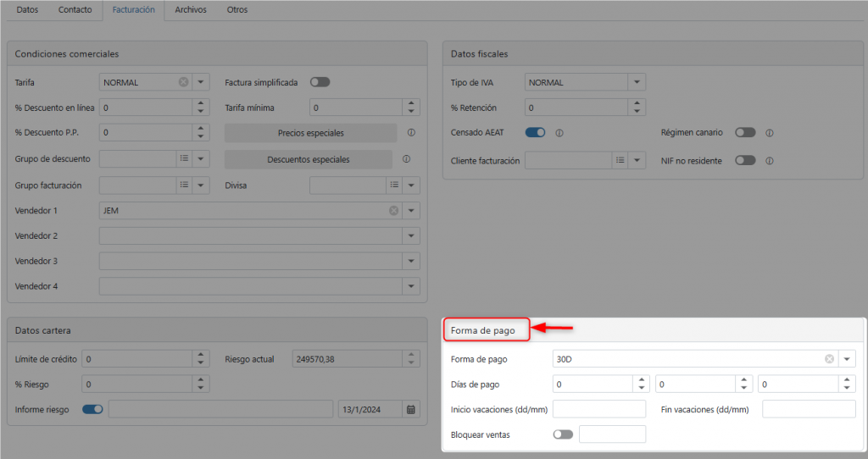The image size is (868, 459).
Task: Clear the Forma de pago 30D value
Action: 829,359
